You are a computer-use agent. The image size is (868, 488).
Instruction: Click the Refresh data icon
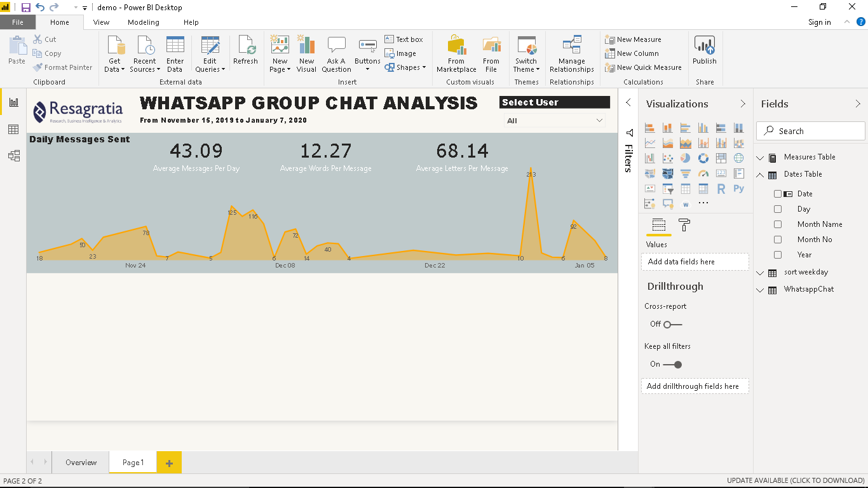click(x=245, y=51)
